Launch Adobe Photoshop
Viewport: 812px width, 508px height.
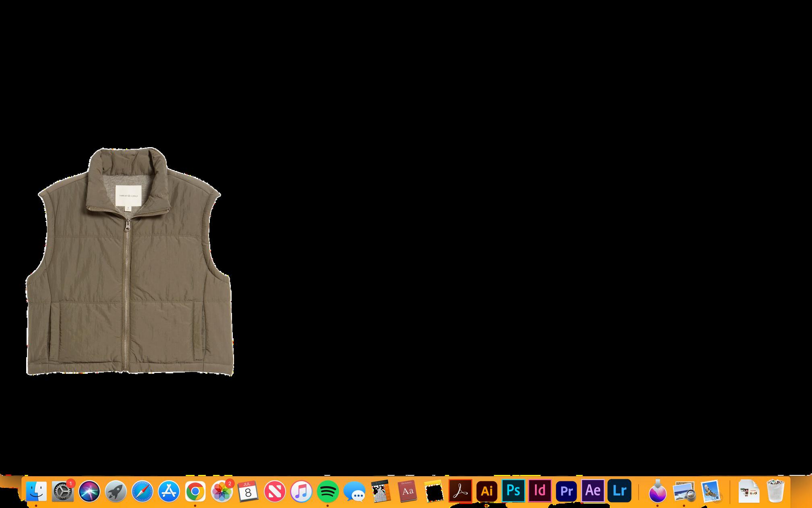pyautogui.click(x=513, y=491)
